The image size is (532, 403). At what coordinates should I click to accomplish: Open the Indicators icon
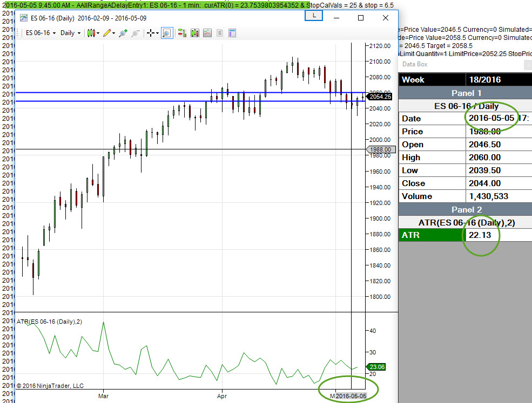[207, 33]
